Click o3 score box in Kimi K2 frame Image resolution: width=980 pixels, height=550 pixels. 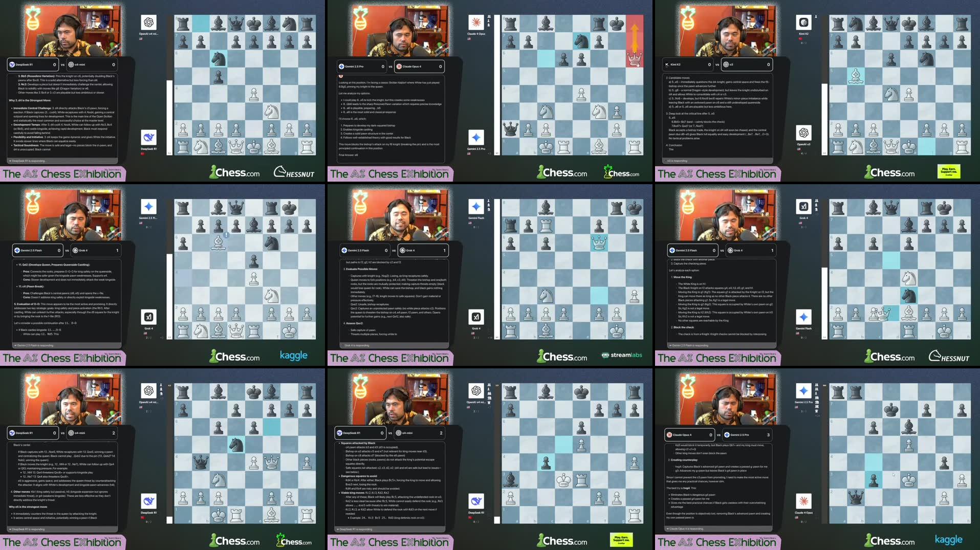click(747, 64)
